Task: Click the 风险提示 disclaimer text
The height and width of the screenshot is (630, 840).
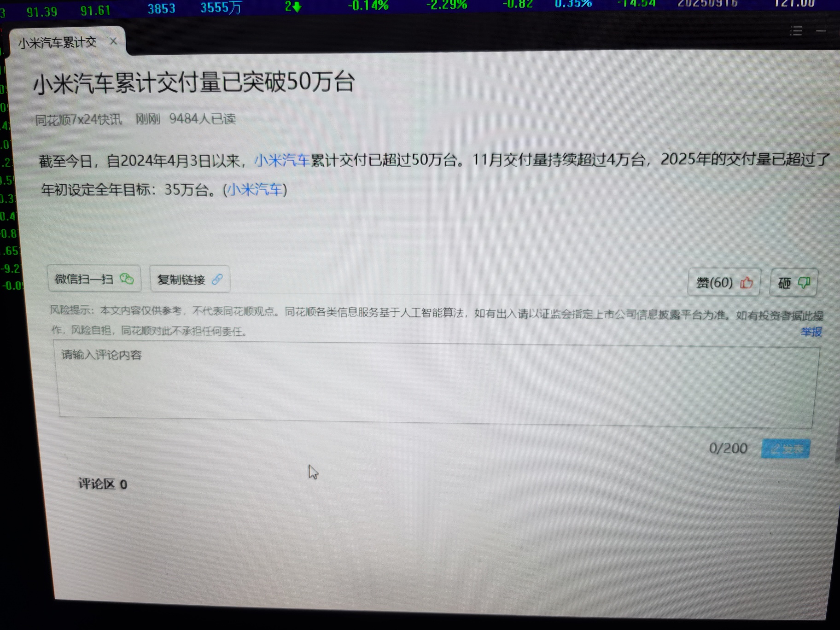Action: pyautogui.click(x=437, y=321)
